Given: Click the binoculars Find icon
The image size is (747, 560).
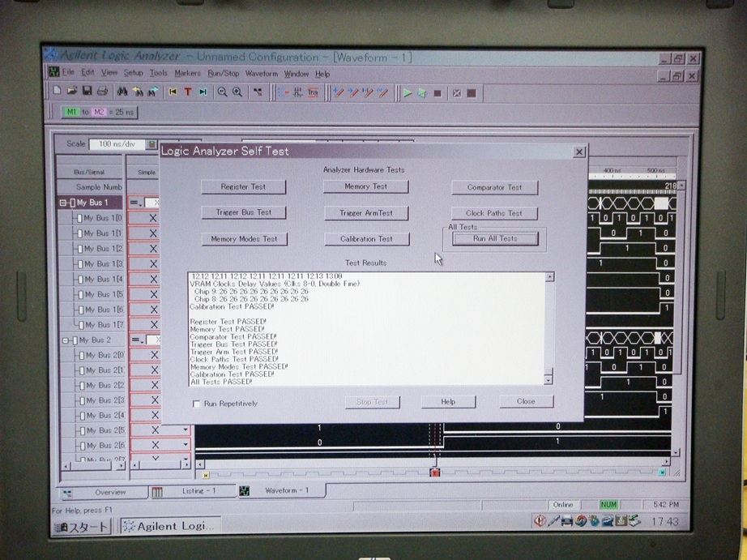Looking at the screenshot, I should [122, 92].
